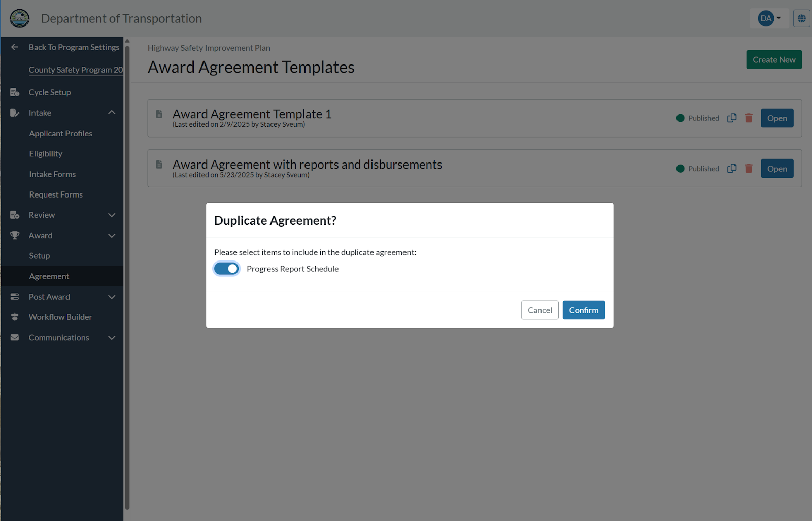Confirm the duplicate agreement
The image size is (812, 521).
click(584, 310)
